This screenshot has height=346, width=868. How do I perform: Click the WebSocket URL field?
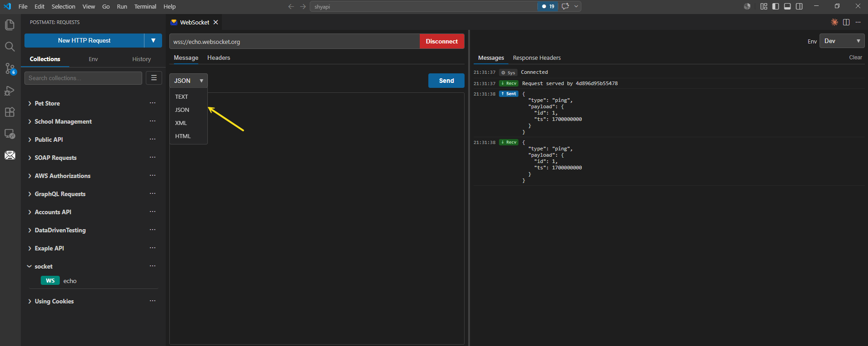(x=294, y=41)
